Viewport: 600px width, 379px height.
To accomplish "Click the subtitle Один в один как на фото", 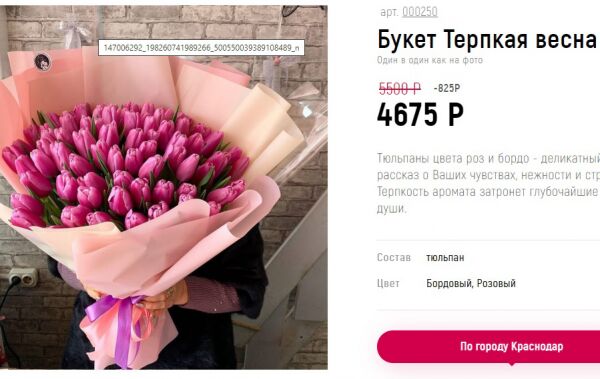I will [x=430, y=60].
